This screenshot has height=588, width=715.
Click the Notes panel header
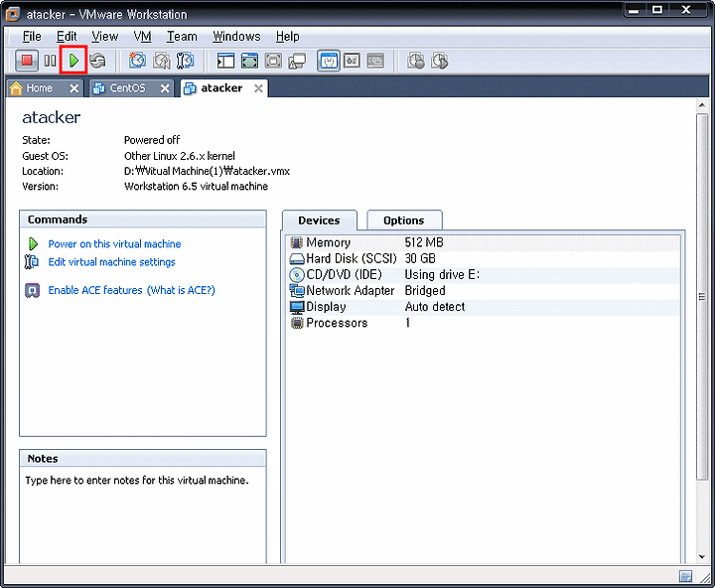[x=143, y=459]
